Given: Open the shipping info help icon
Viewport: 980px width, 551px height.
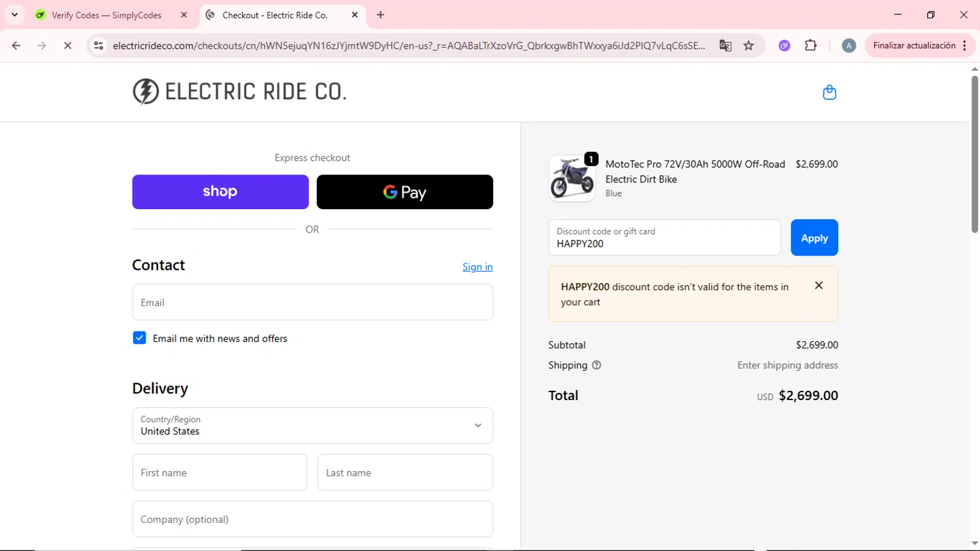Looking at the screenshot, I should tap(596, 365).
